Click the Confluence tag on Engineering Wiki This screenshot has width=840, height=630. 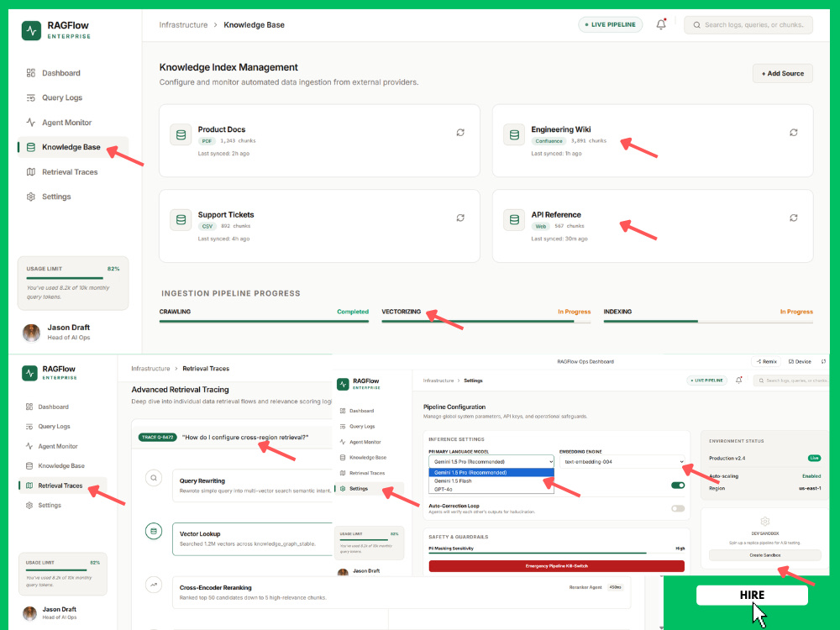tap(549, 141)
